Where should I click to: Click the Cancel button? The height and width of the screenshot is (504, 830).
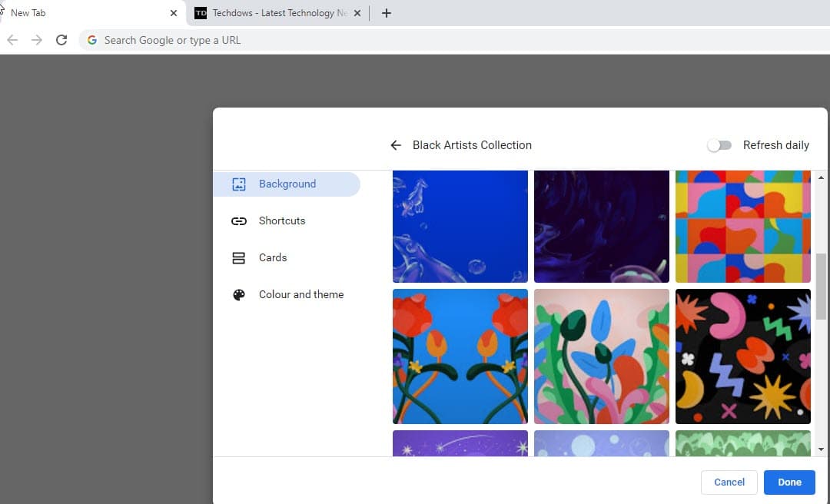(729, 482)
